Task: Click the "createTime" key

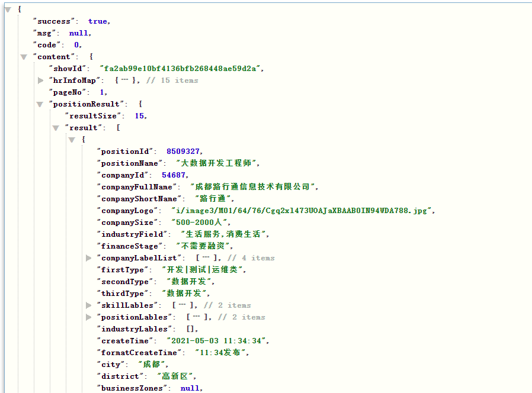Action: [125, 341]
